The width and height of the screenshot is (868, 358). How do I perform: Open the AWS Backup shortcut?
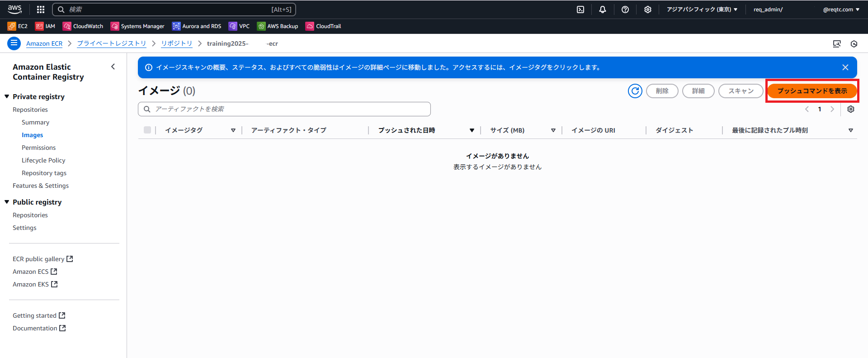pyautogui.click(x=278, y=26)
